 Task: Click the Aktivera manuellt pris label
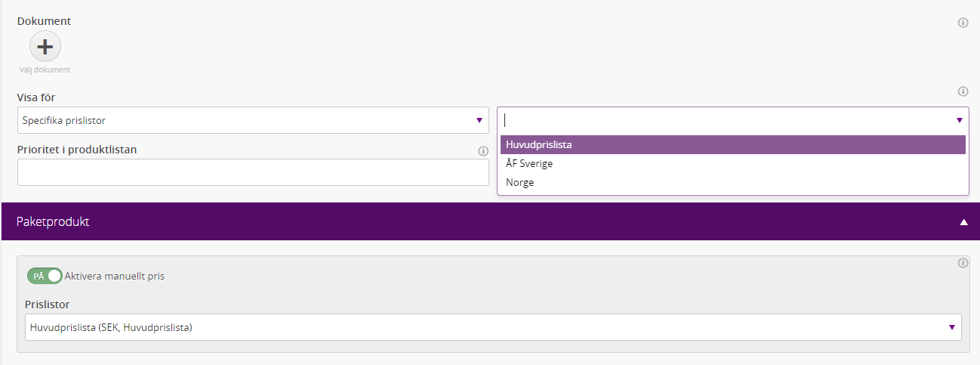click(x=115, y=276)
